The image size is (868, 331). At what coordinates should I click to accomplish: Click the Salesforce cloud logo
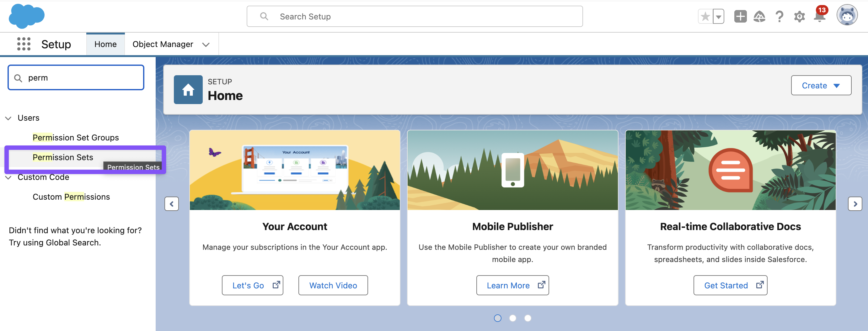coord(26,16)
